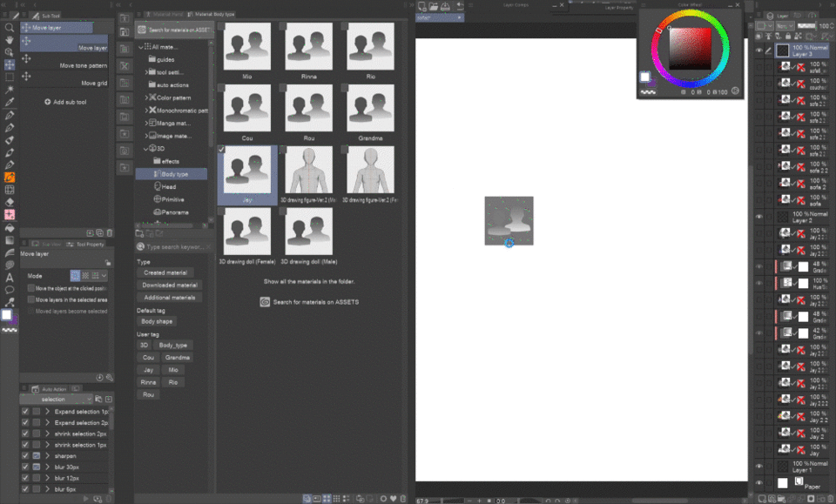The width and height of the screenshot is (836, 504).
Task: Select the Hand move tool
Action: click(x=9, y=40)
